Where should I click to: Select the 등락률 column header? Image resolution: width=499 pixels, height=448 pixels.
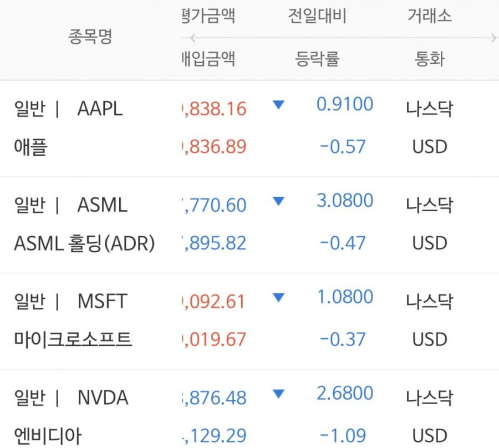pos(317,59)
